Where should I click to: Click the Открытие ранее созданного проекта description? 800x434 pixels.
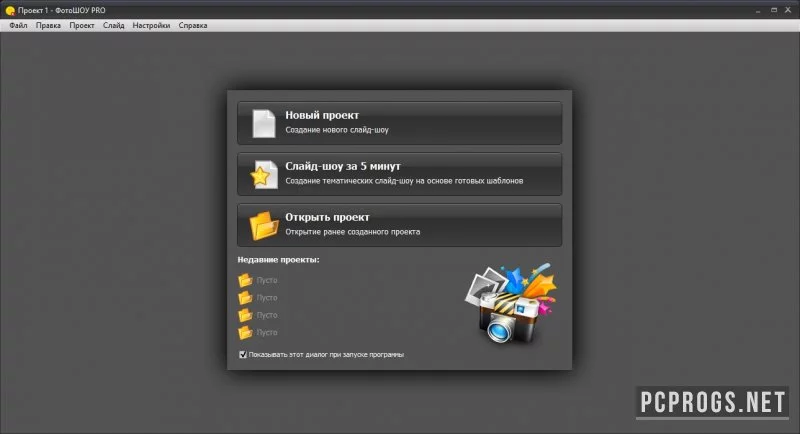[x=353, y=232]
